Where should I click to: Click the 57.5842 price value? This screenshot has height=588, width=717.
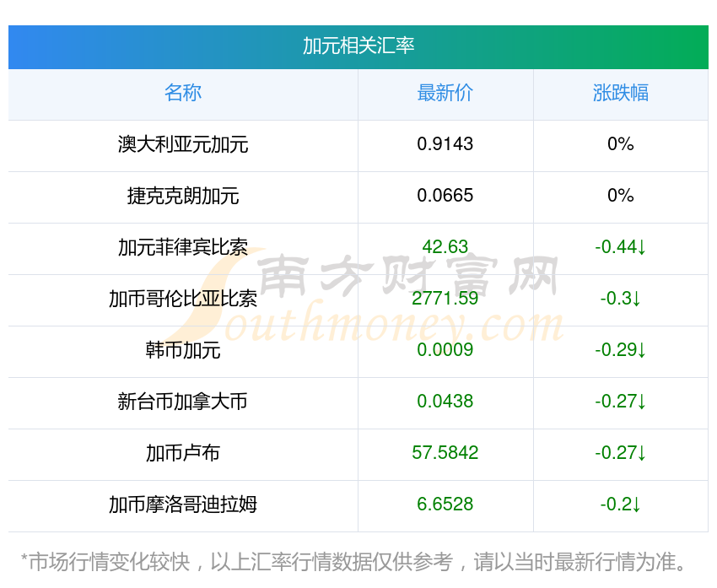pyautogui.click(x=445, y=453)
